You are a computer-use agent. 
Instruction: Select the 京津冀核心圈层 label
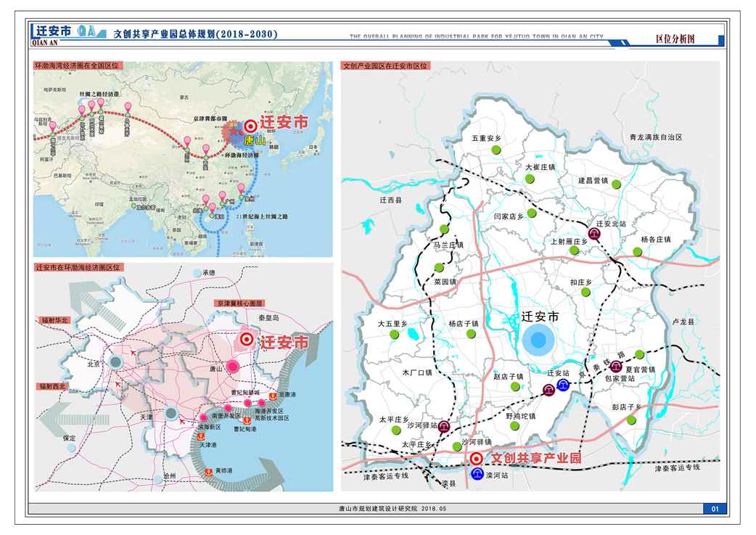click(x=239, y=303)
